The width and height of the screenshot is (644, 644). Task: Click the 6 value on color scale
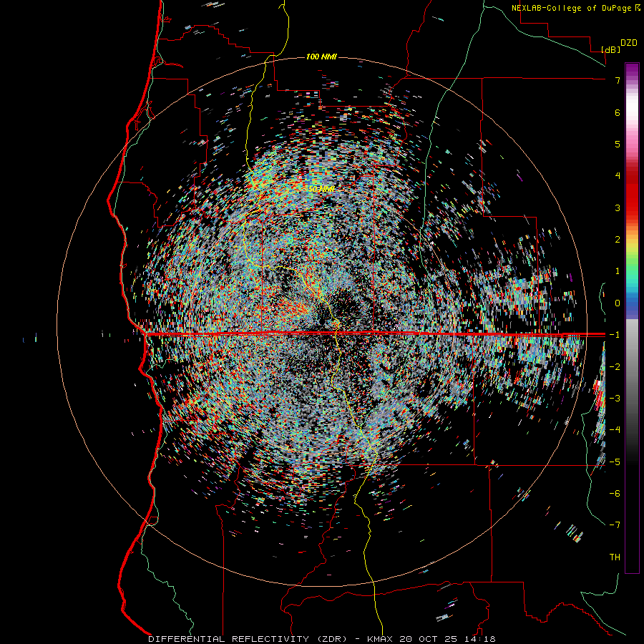point(618,112)
